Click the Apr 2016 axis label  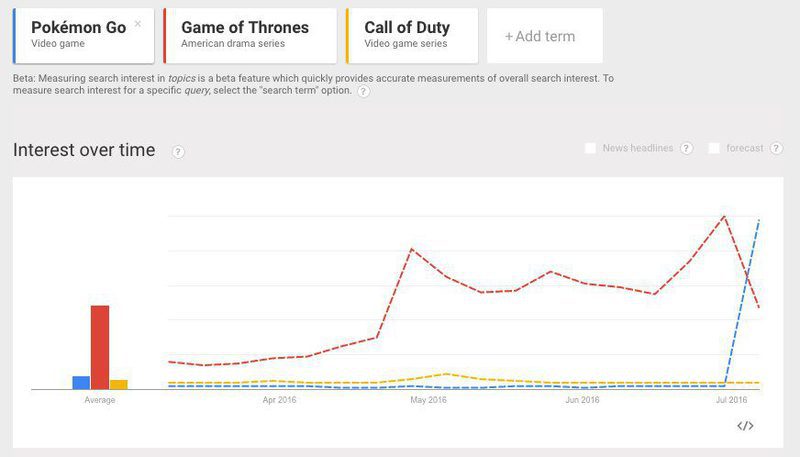click(280, 400)
